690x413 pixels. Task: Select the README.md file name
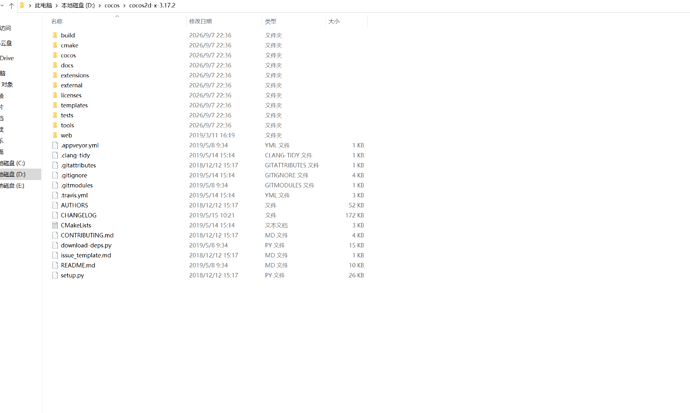click(78, 265)
